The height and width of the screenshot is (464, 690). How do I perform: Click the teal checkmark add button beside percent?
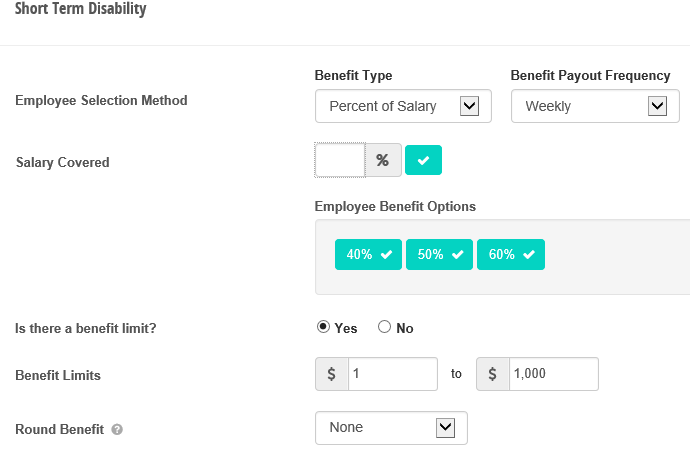[423, 160]
